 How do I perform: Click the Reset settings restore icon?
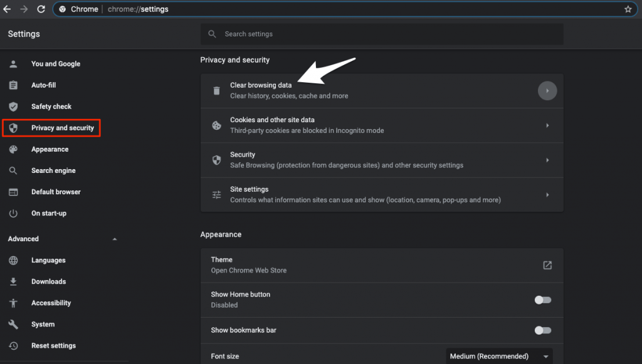tap(13, 345)
